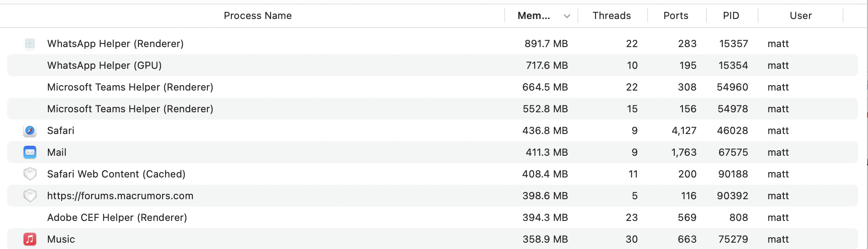Screen dimensions: 868x249
Task: Click the Mail envelope icon
Action: click(x=30, y=153)
